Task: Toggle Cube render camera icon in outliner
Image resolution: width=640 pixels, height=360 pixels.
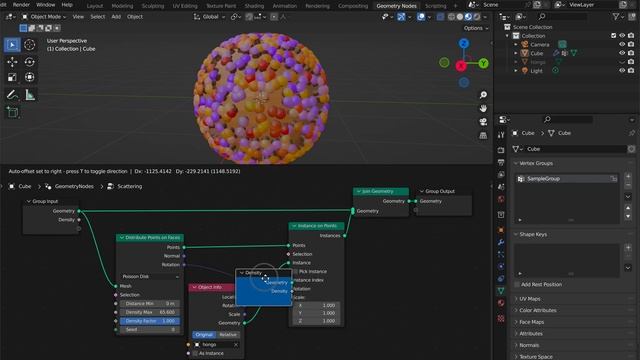Action: [631, 53]
